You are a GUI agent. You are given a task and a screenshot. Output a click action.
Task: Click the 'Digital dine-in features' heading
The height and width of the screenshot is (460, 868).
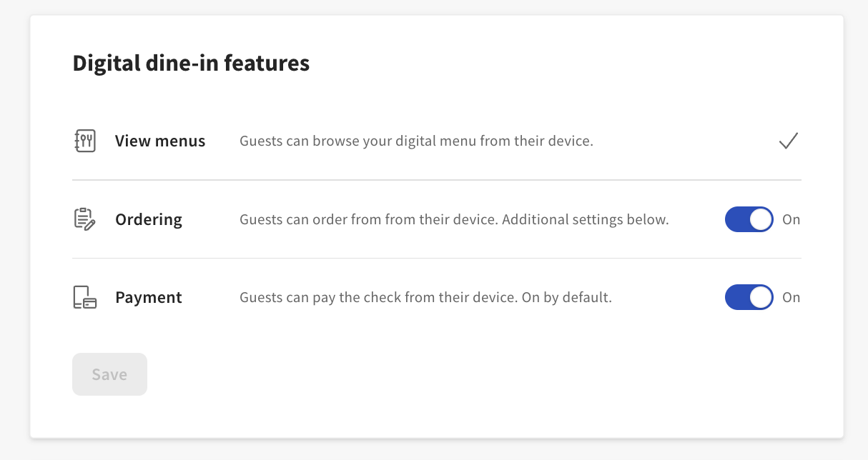pos(191,64)
